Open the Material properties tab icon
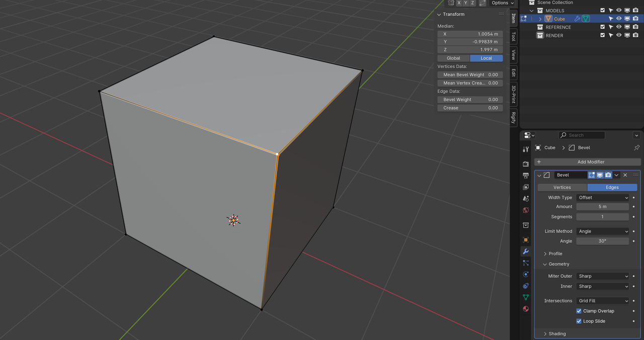 pyautogui.click(x=526, y=309)
